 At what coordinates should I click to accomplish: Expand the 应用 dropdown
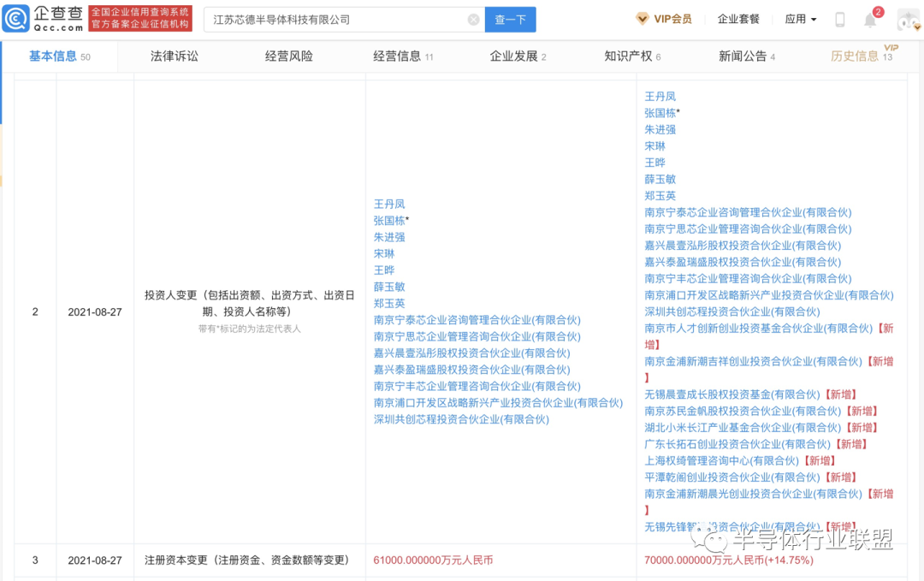[x=800, y=20]
